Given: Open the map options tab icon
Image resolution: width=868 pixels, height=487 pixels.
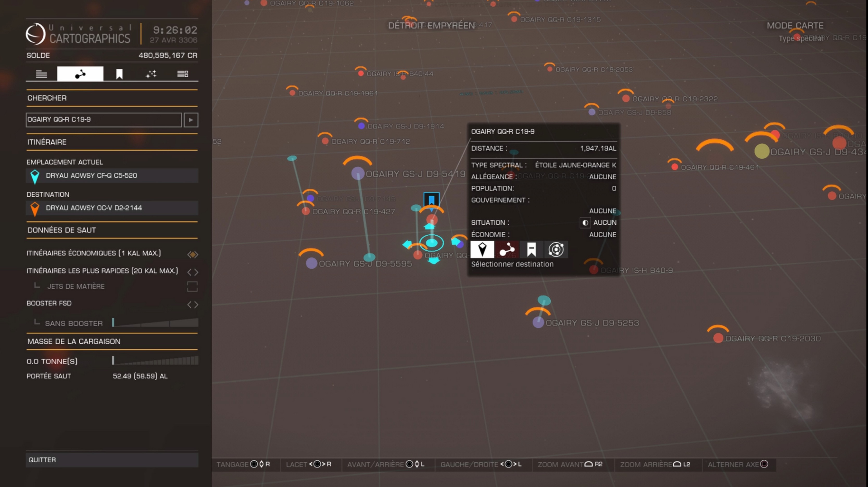Looking at the screenshot, I should (x=183, y=74).
